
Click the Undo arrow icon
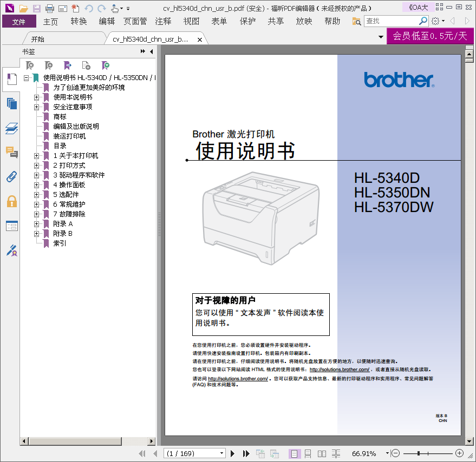click(x=89, y=9)
